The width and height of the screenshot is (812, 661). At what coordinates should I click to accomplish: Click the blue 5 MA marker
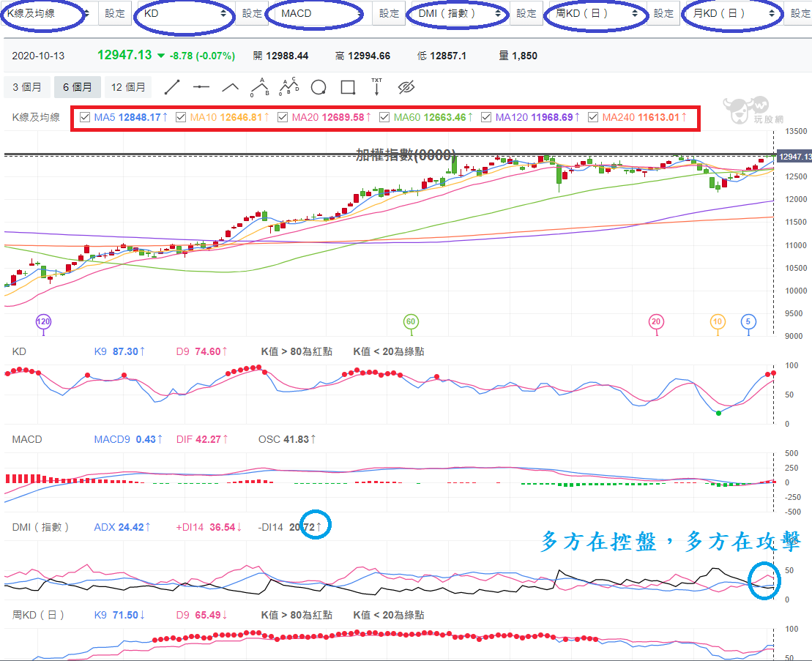(x=748, y=321)
